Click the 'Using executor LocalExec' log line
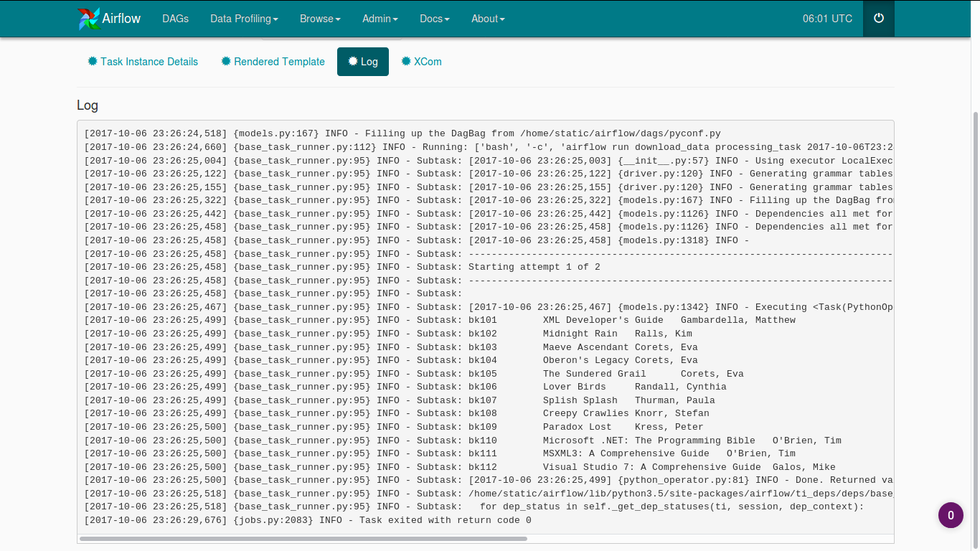 [489, 161]
